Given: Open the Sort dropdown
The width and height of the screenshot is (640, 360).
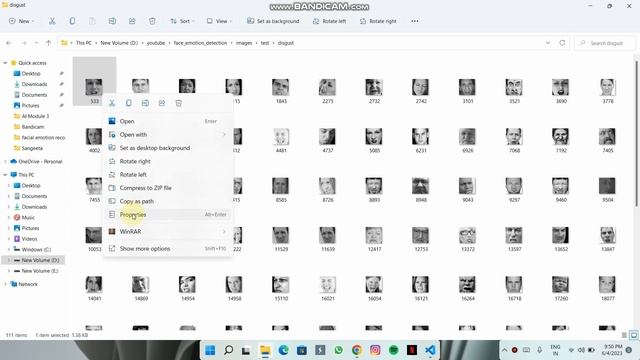Looking at the screenshot, I should (182, 21).
